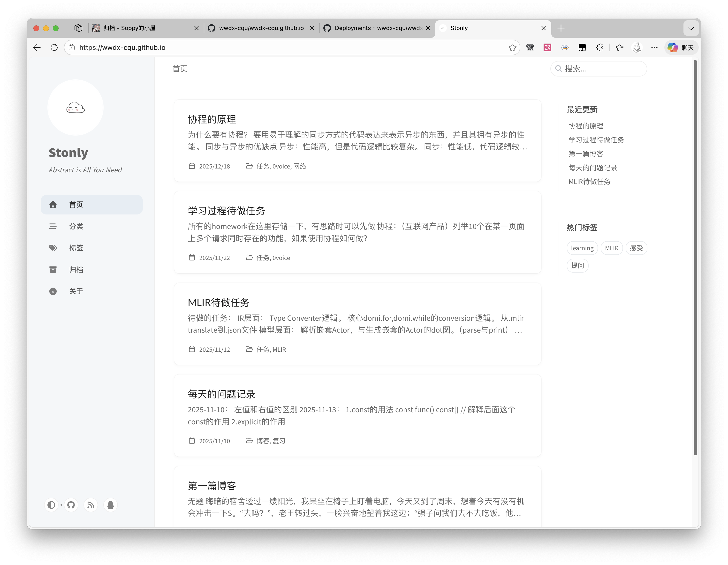Bookmark page with star icon in address bar
This screenshot has width=728, height=565.
point(512,48)
